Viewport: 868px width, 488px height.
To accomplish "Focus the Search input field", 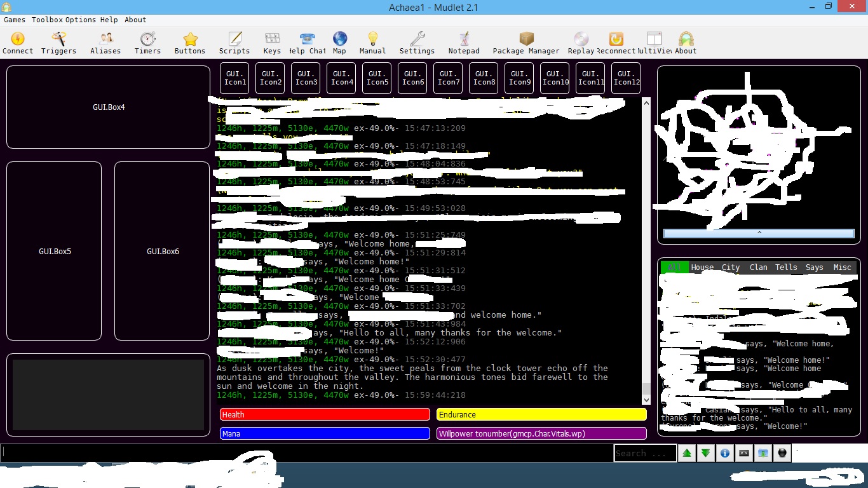I will click(x=645, y=453).
